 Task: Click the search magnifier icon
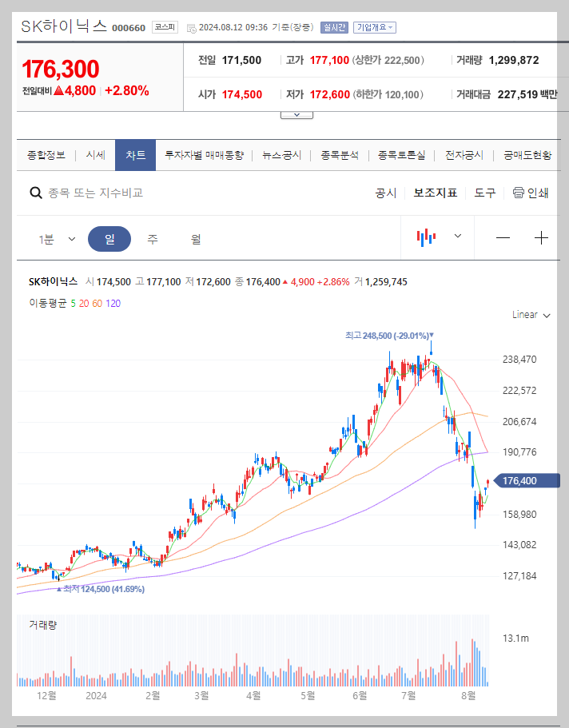[x=35, y=193]
